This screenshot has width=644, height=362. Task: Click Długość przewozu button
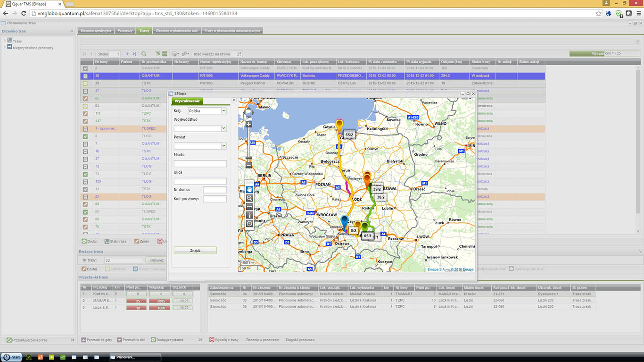click(x=300, y=340)
